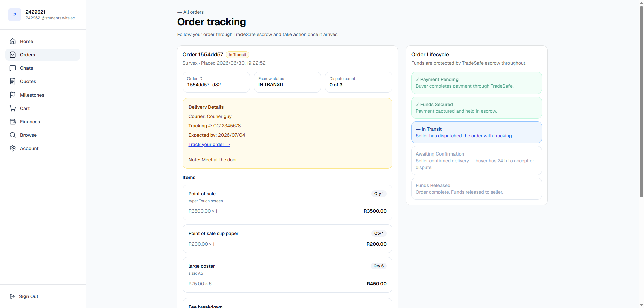Select Orders in the sidebar
The image size is (644, 308).
(43, 55)
